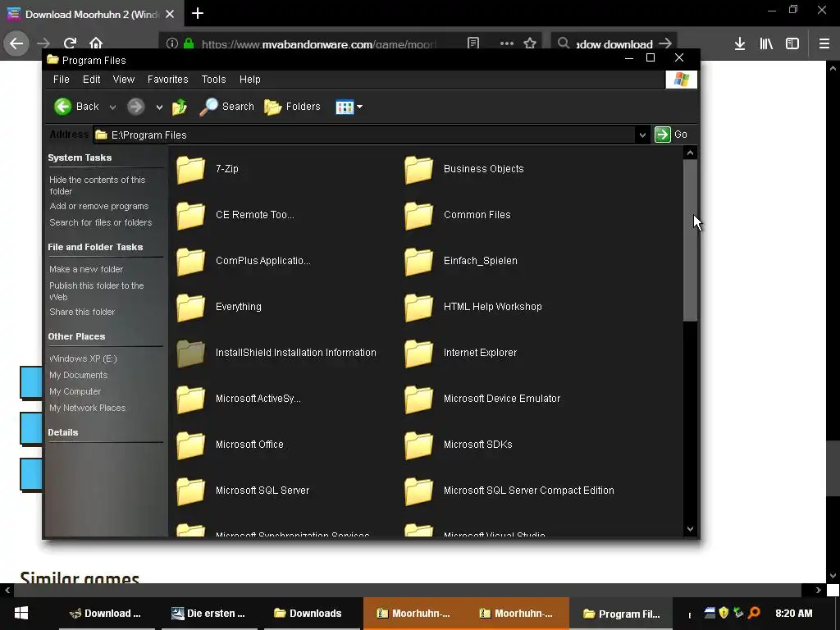
Task: Toggle Firefox sidebar icon
Action: [x=792, y=43]
